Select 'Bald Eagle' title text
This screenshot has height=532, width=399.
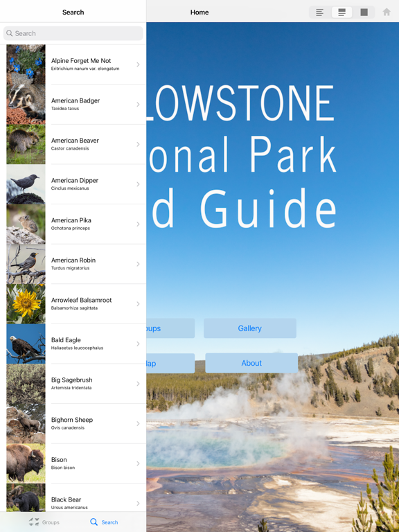point(66,340)
